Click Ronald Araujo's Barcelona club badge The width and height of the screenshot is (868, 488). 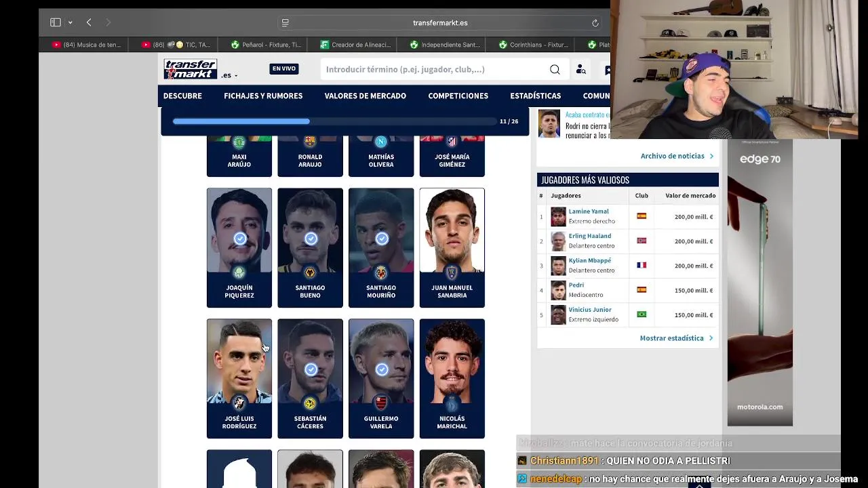310,142
